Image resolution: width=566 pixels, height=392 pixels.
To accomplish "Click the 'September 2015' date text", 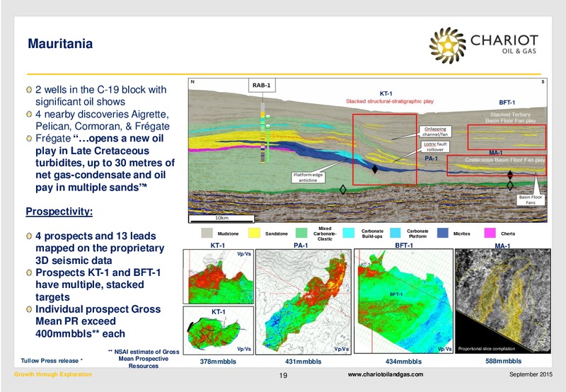I will point(531,374).
